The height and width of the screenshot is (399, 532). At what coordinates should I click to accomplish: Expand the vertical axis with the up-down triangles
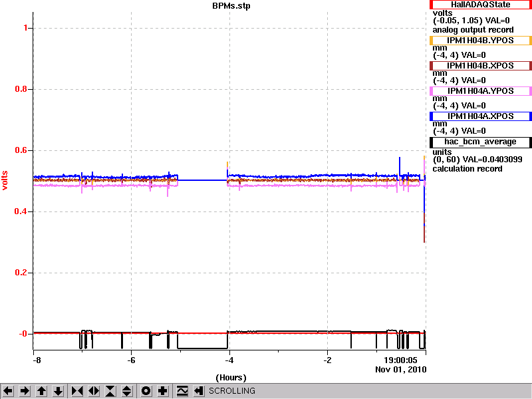click(x=127, y=391)
